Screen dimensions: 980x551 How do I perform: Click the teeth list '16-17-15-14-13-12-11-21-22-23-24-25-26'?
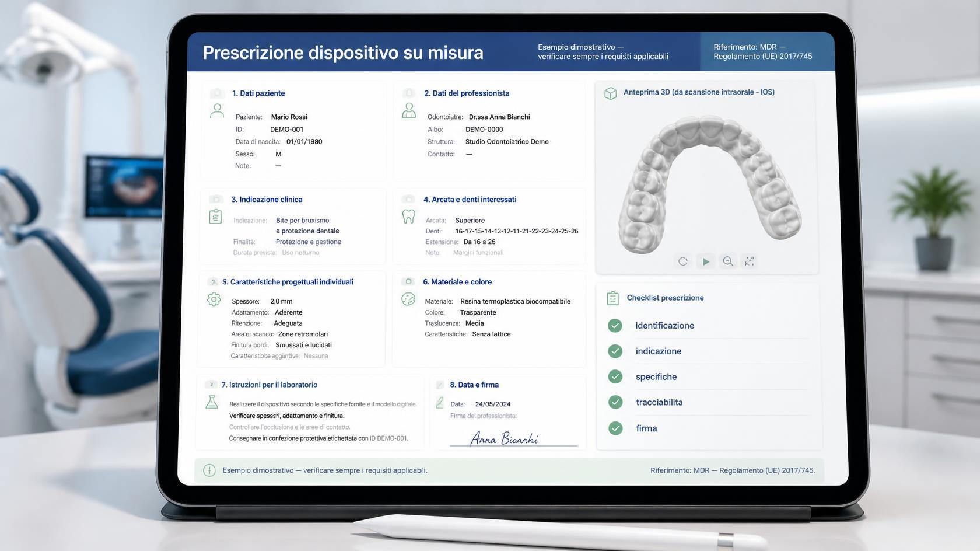(x=517, y=232)
